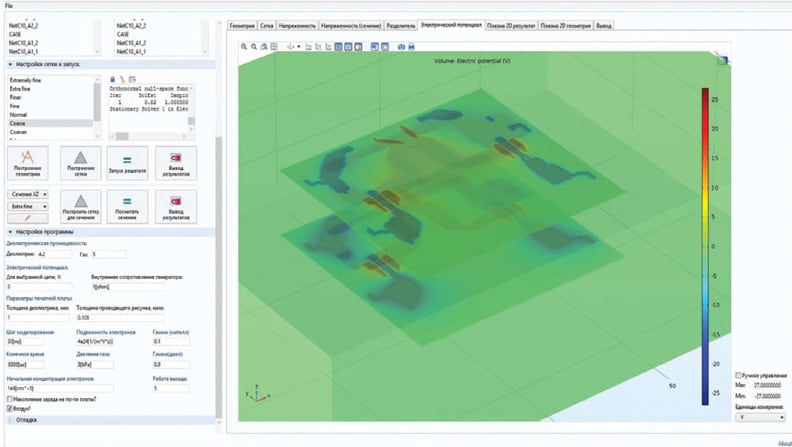Screen dimensions: 792x447
Task: Toggle Накопление заряда на пов-ти платы checkbox
Action: point(10,399)
